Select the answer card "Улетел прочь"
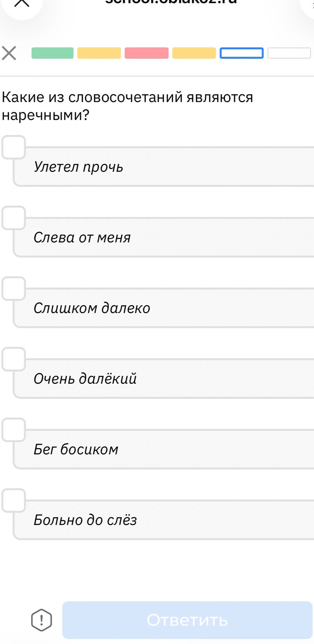The width and height of the screenshot is (314, 644). [x=164, y=166]
